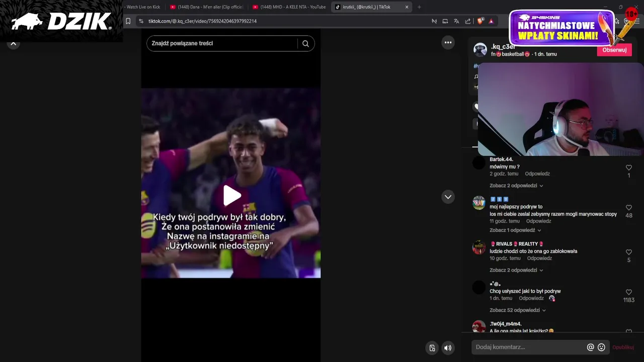The width and height of the screenshot is (644, 362).
Task: Open the RIVALS REAL1TY username
Action: [517, 244]
